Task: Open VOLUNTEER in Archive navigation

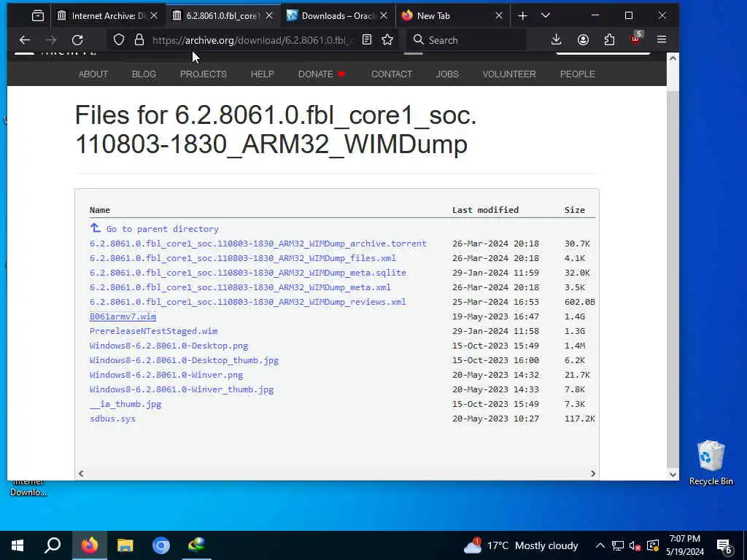Action: click(x=509, y=74)
